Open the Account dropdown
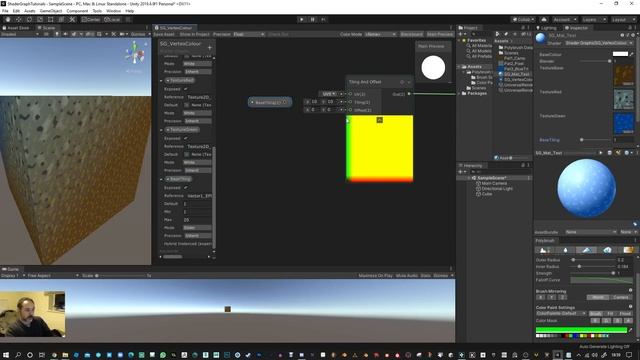The width and height of the screenshot is (640, 360). [x=564, y=19]
